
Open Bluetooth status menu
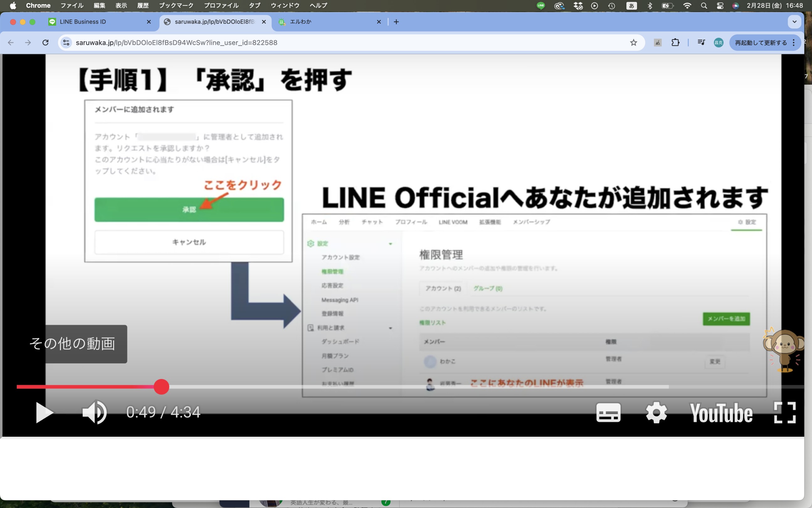click(x=650, y=6)
